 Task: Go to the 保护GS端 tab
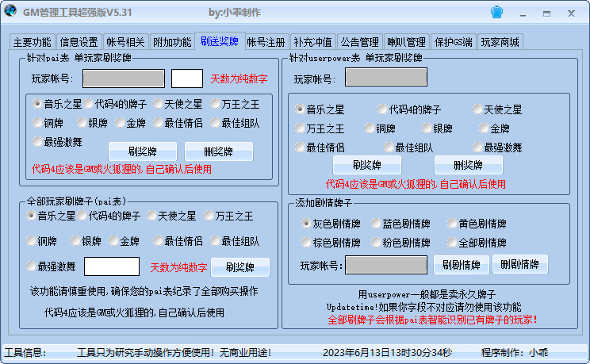pos(453,42)
